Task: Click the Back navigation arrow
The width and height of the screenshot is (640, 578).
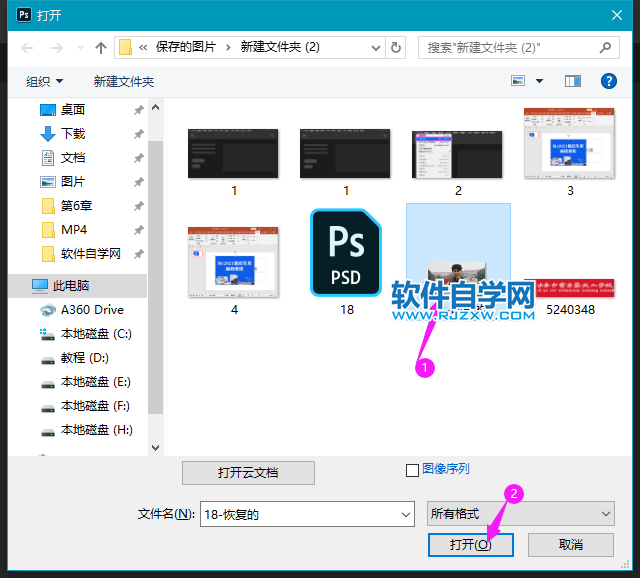Action: (27, 48)
